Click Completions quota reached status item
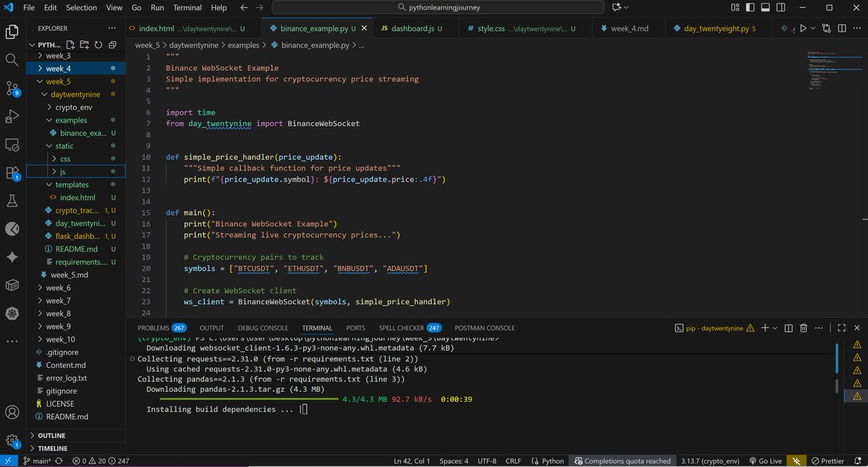Viewport: 868px width, 467px height. pos(621,460)
